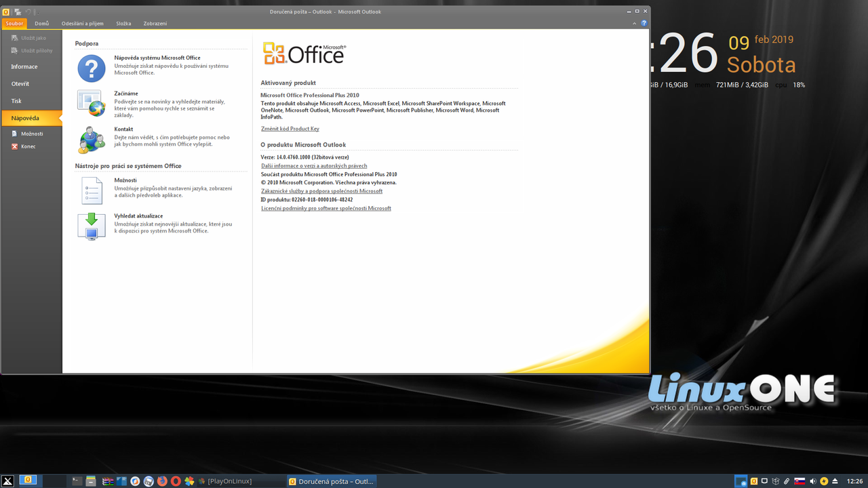Click the Slovak flag keyboard layout indicator
Image resolution: width=868 pixels, height=488 pixels.
800,481
